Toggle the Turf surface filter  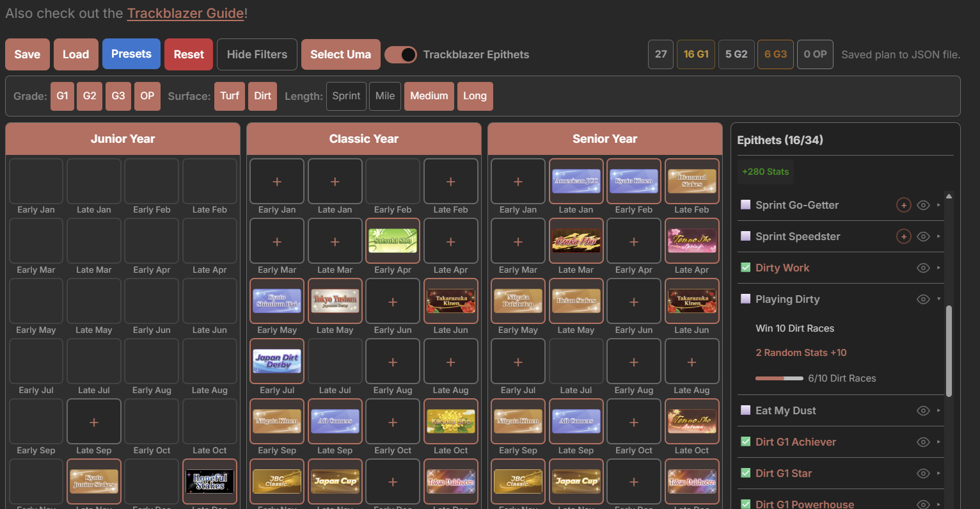point(230,96)
